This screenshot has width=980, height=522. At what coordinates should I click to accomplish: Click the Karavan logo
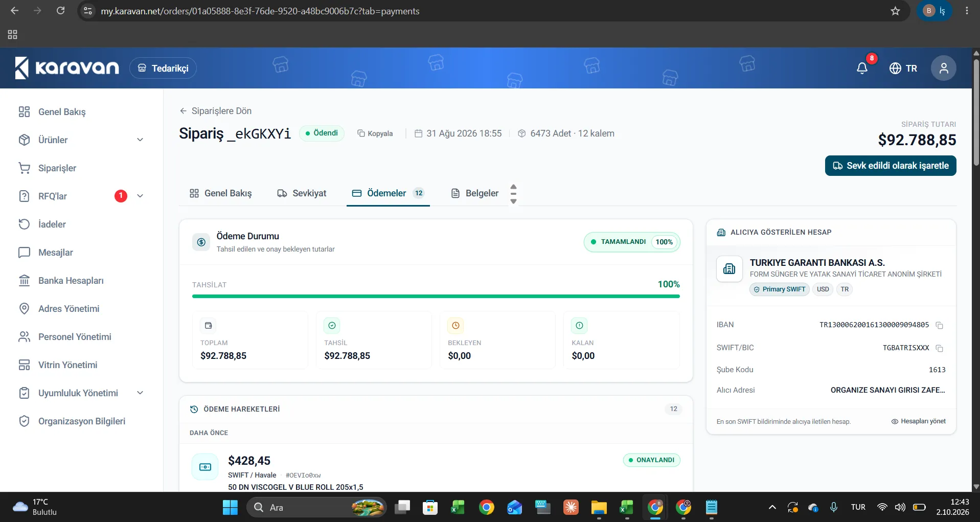coord(67,68)
